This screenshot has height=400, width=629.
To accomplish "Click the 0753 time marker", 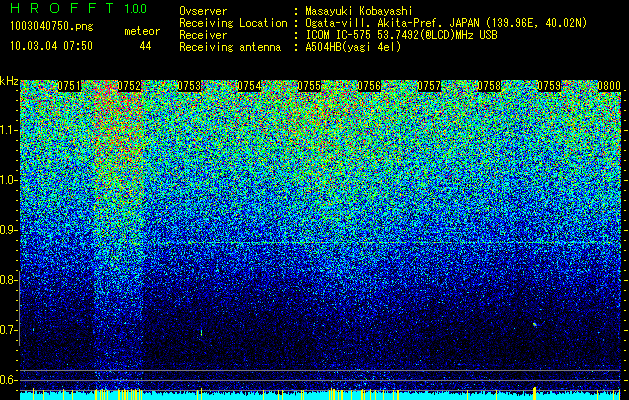I will tap(189, 86).
